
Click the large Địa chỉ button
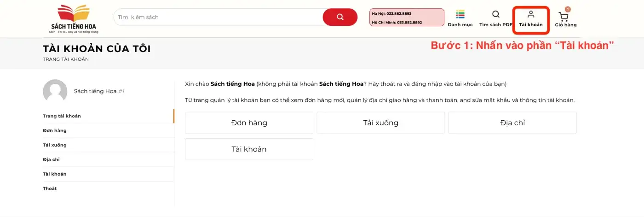point(512,123)
